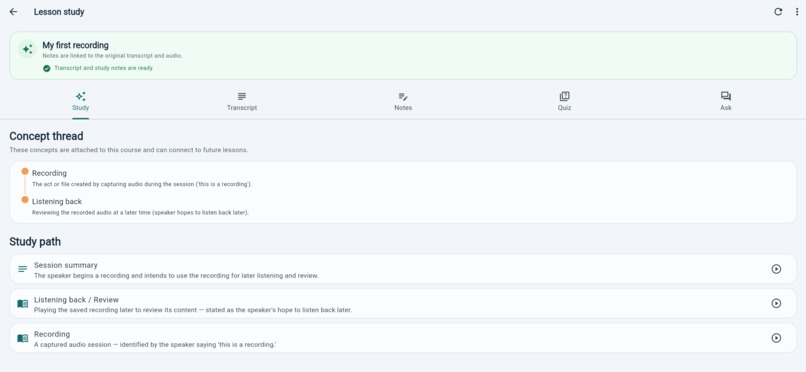Open the three-dot overflow menu
Image resolution: width=806 pixels, height=372 pixels.
(x=797, y=12)
